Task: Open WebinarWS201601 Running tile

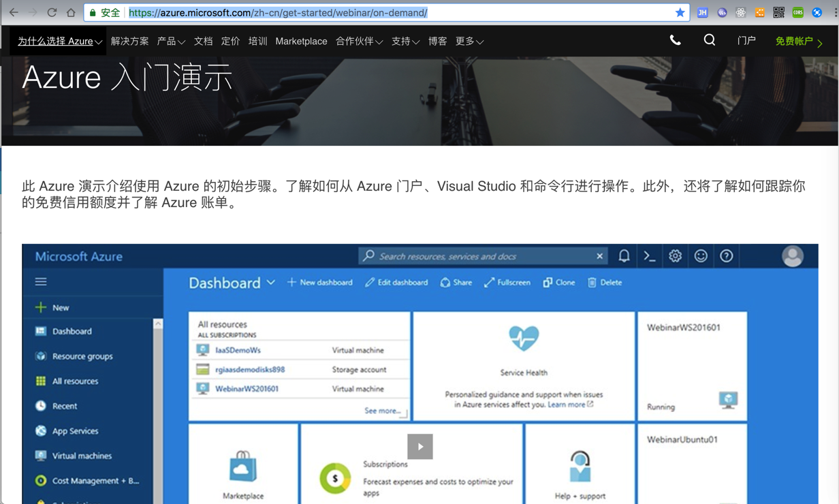Action: pos(692,366)
